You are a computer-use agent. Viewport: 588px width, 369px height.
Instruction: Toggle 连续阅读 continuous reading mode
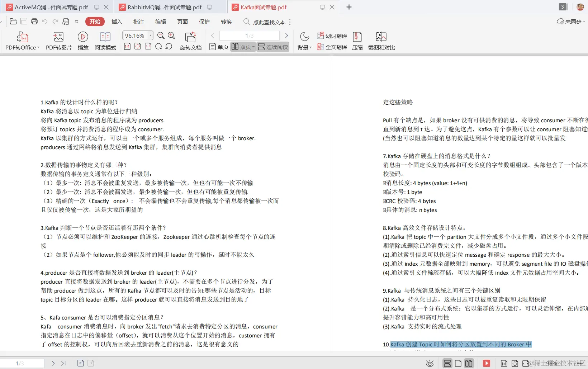coord(273,47)
